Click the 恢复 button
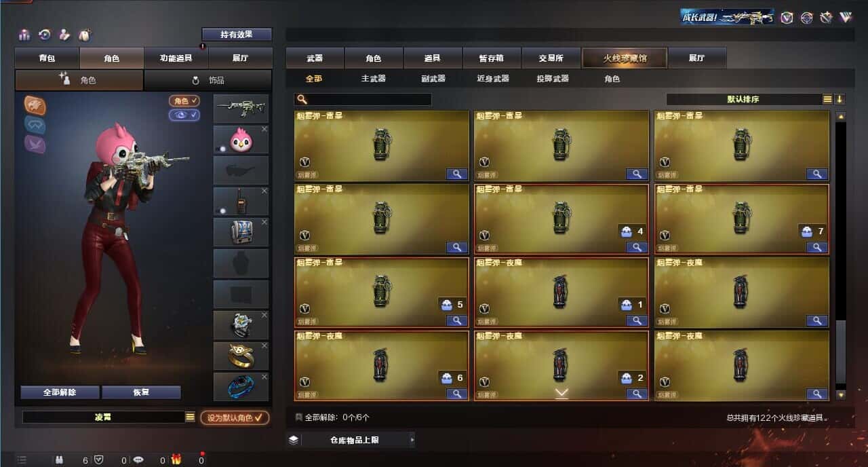 141,392
